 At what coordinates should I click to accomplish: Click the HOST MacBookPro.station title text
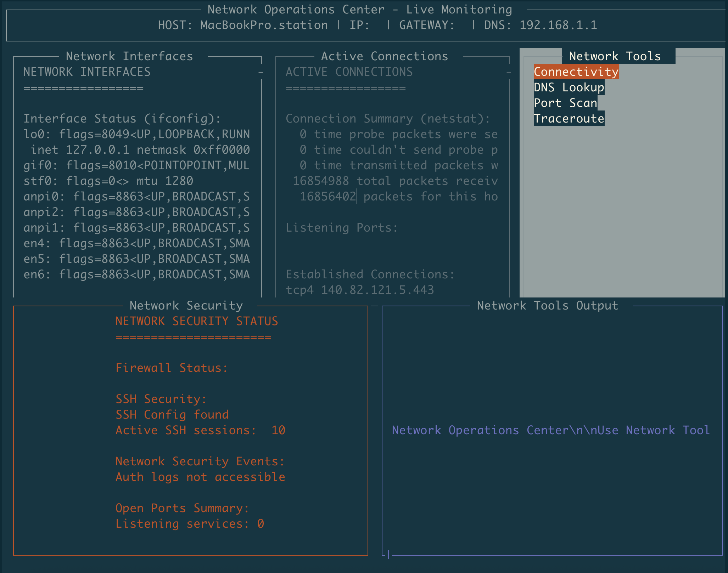tap(243, 25)
